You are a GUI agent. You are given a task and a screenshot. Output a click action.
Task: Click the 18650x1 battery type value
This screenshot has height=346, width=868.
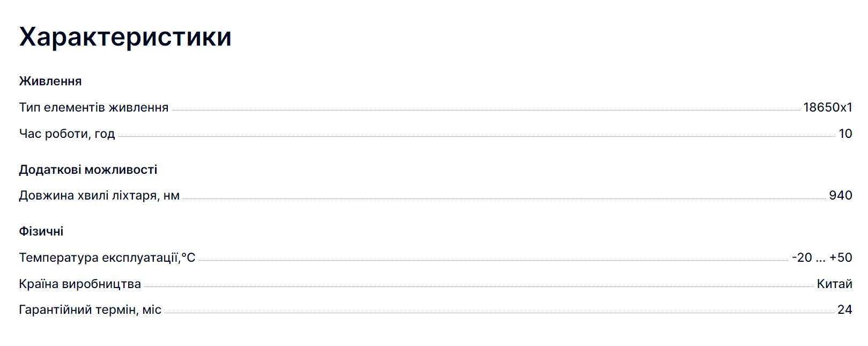click(x=827, y=107)
